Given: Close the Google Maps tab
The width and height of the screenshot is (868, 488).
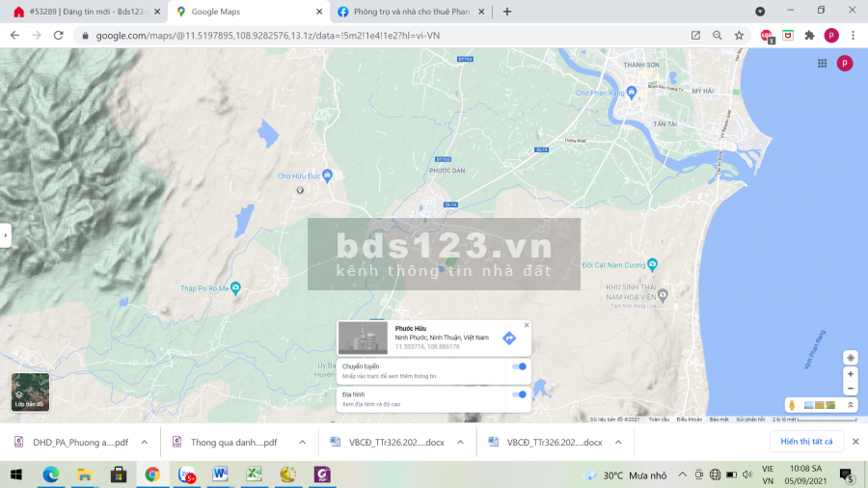Looking at the screenshot, I should click(319, 12).
